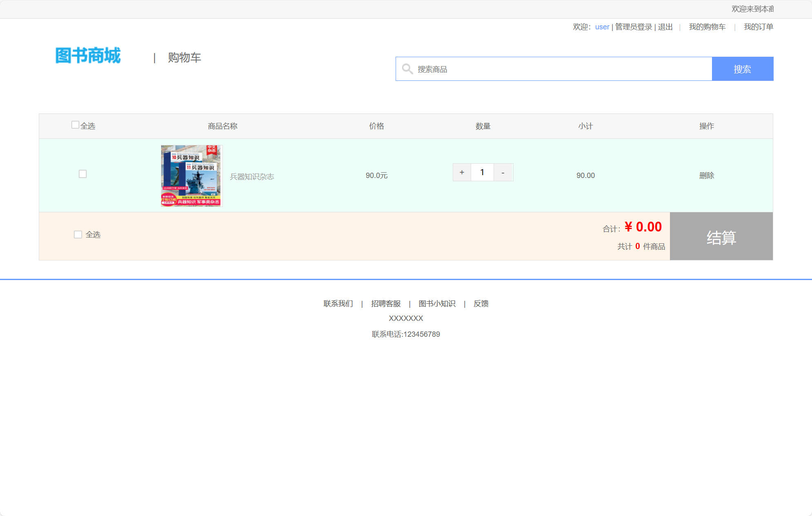Screen dimensions: 812x516
Task: Check the checkbox next to 兵器知识杂志
Action: (x=82, y=174)
